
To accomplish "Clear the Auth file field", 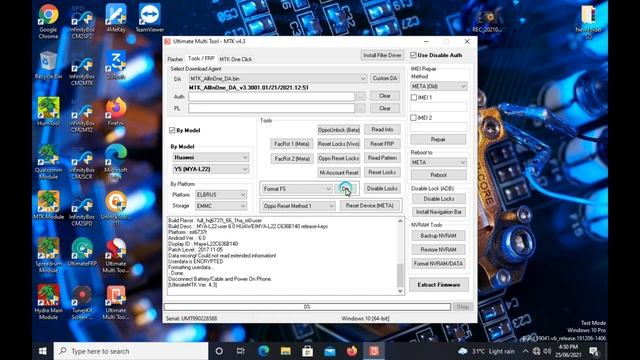I will 385,96.
